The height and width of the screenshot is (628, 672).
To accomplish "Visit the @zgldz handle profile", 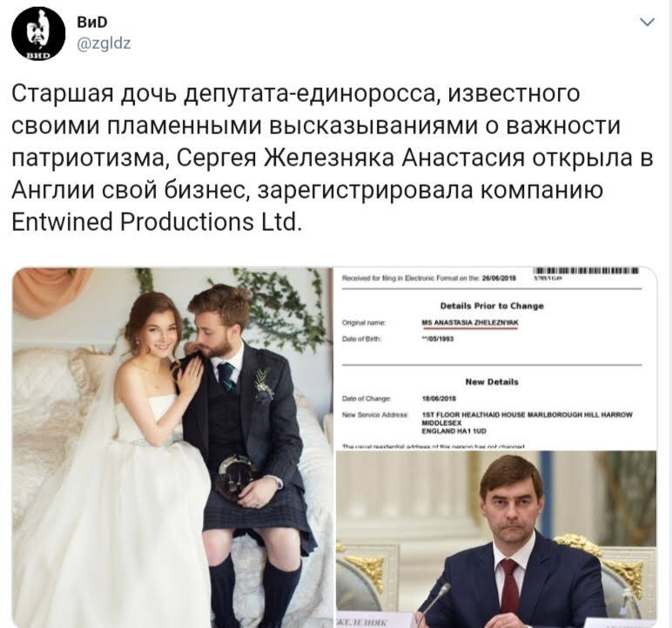I will [104, 44].
